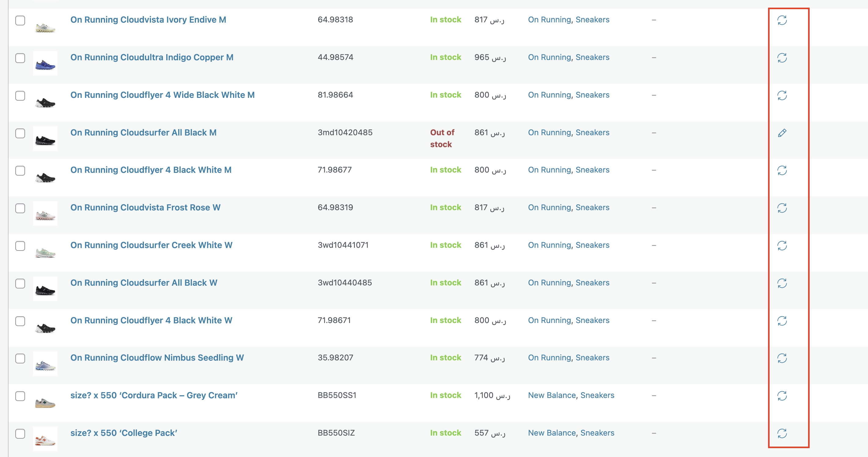Check the Cordura Pack Grey Cream row
The image size is (868, 457).
pyautogui.click(x=20, y=396)
